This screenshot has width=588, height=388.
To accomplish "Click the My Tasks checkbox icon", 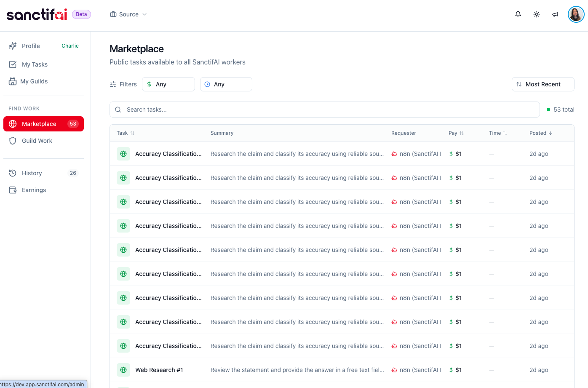I will 13,64.
